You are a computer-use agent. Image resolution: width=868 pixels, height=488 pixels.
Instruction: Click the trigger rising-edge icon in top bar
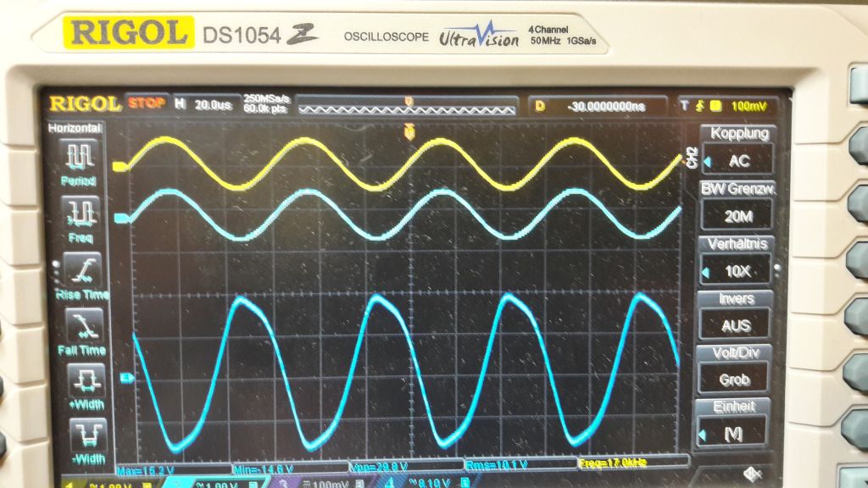(x=699, y=106)
